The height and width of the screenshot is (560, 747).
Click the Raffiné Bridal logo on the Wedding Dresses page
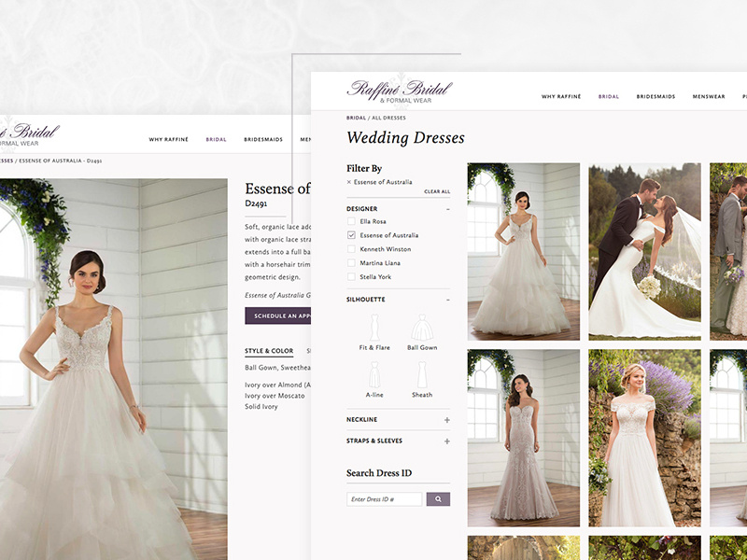click(x=400, y=91)
